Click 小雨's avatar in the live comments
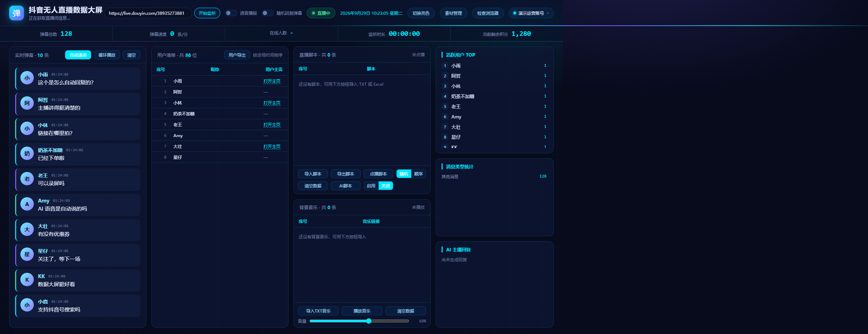This screenshot has width=868, height=334. tap(27, 78)
